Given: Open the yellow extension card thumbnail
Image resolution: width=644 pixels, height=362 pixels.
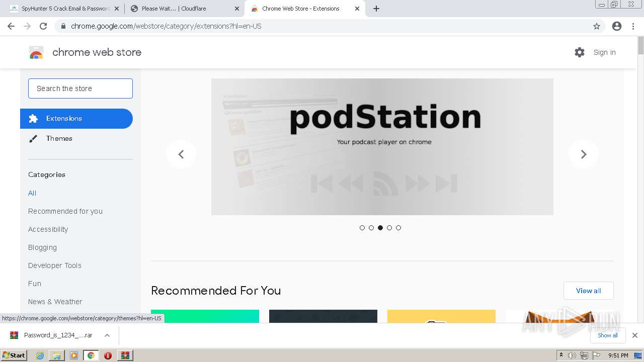Looking at the screenshot, I should 441,316.
